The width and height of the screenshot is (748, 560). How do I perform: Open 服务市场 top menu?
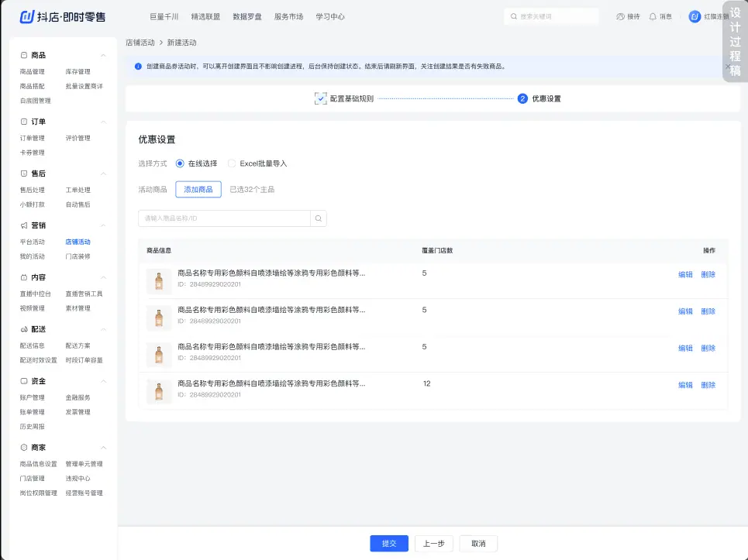tap(288, 17)
